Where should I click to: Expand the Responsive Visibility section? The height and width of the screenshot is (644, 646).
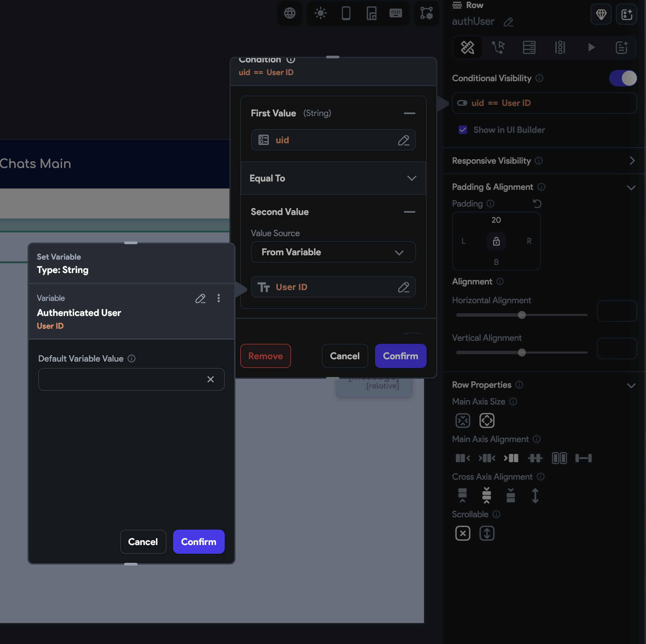632,161
